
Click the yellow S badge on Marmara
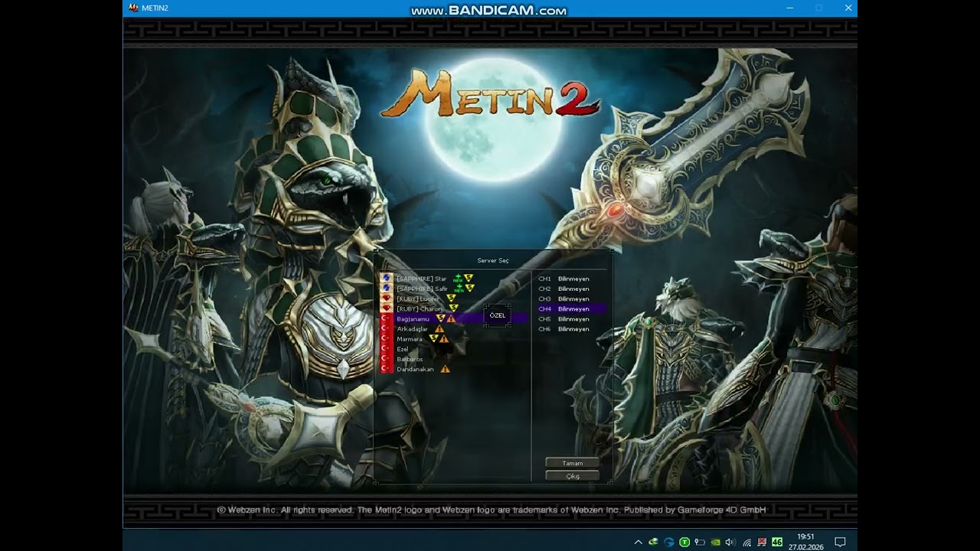[433, 339]
